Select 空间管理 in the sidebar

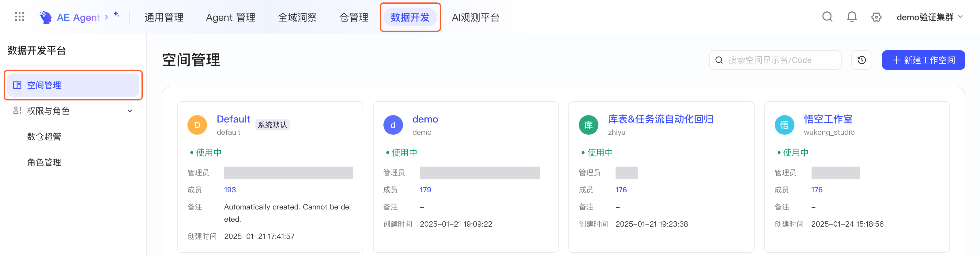click(73, 85)
